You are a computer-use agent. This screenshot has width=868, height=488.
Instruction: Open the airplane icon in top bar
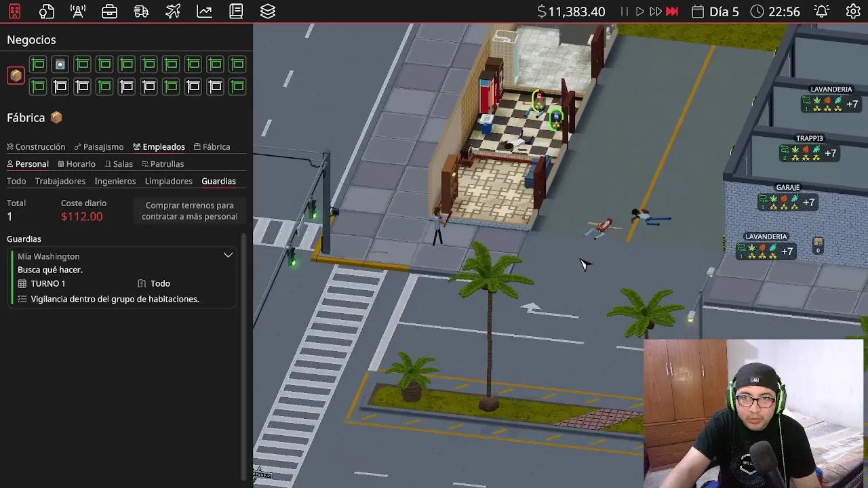(173, 12)
